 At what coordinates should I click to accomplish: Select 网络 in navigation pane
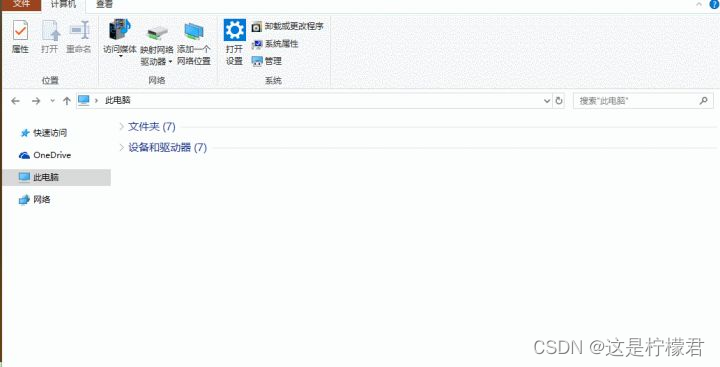pyautogui.click(x=34, y=200)
